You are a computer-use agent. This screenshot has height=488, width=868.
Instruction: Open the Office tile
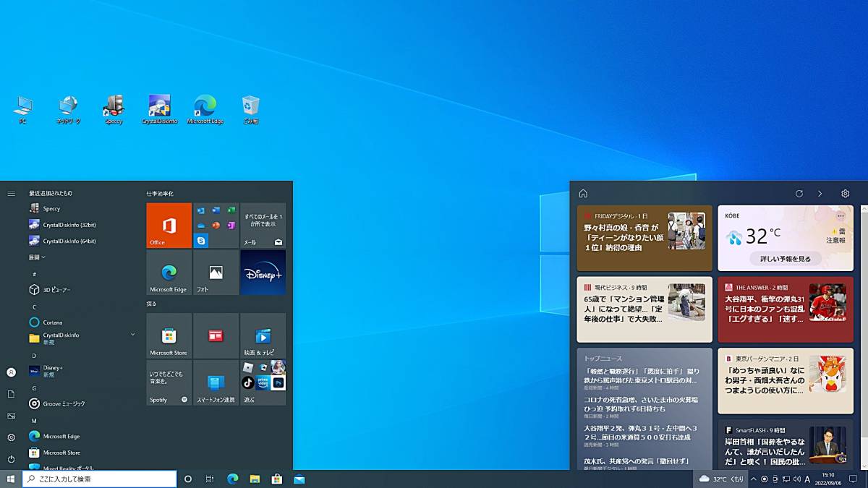click(169, 226)
